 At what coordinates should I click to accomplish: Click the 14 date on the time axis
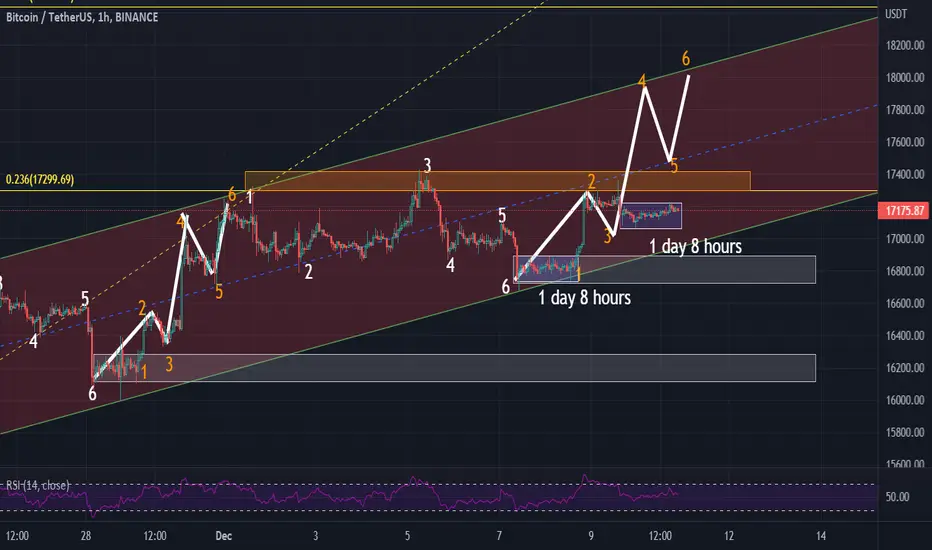pyautogui.click(x=821, y=536)
